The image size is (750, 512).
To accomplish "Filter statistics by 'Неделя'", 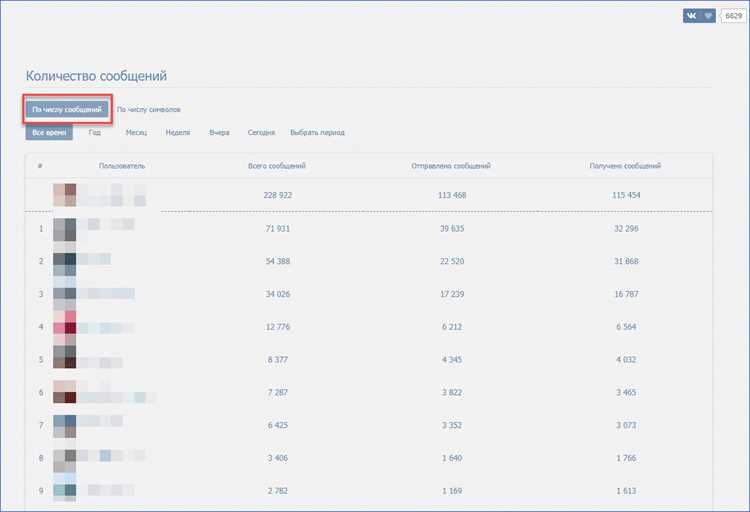I will click(178, 133).
